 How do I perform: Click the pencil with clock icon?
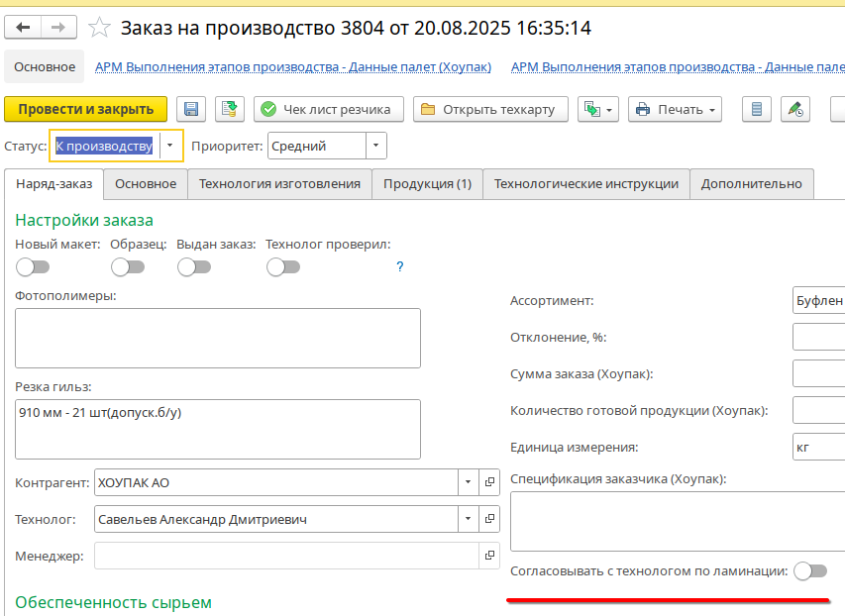(794, 109)
